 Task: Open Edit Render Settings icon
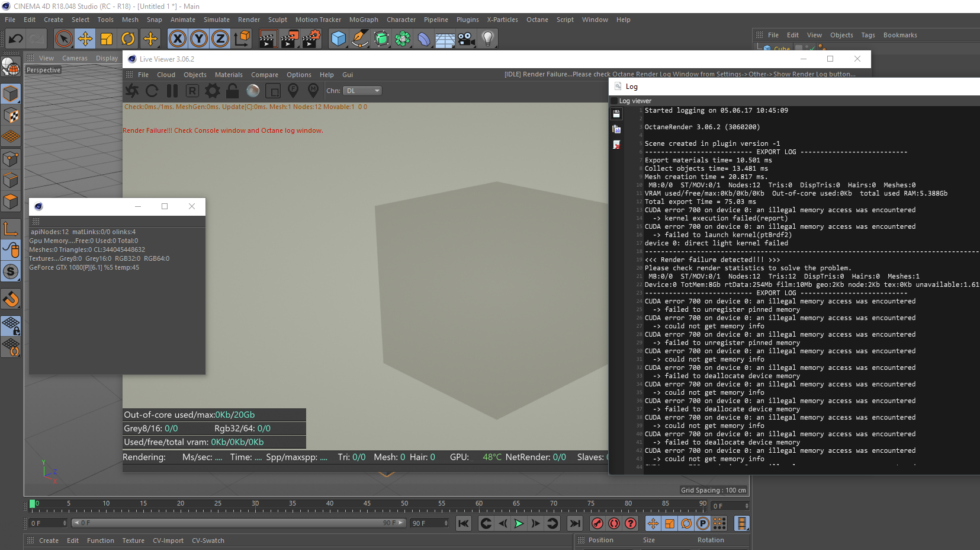311,39
